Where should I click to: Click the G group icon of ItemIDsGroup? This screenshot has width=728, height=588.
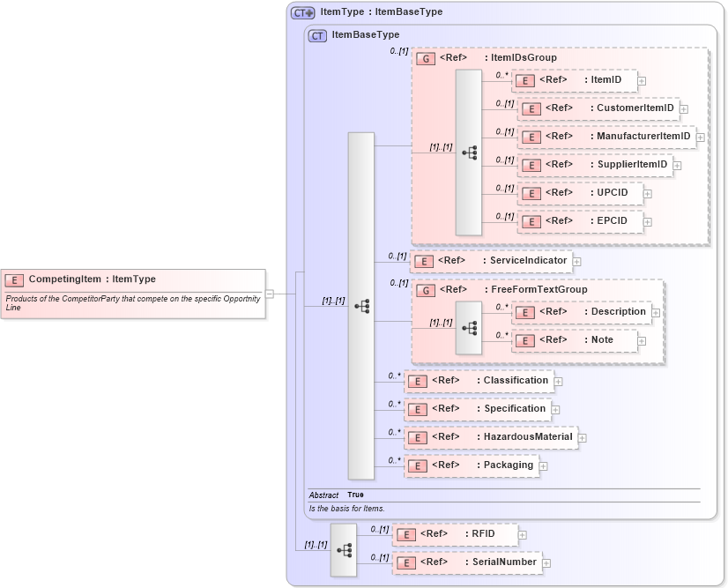(426, 57)
